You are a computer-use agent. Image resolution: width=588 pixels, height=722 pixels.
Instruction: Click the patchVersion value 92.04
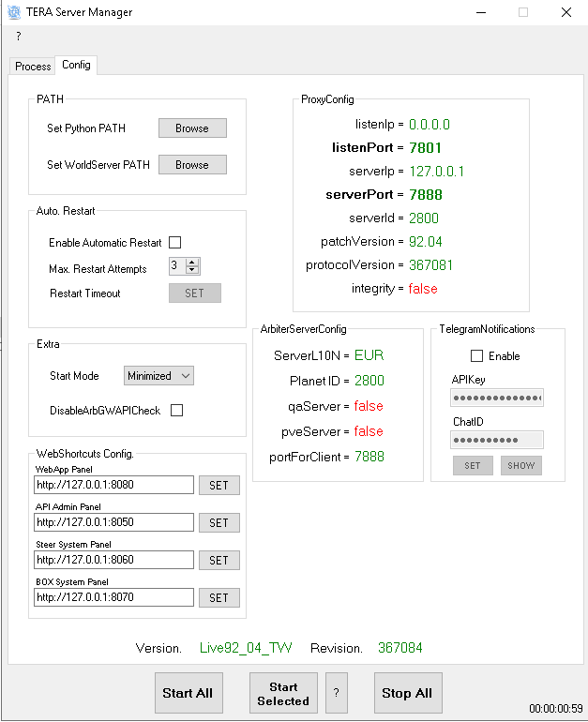(426, 241)
